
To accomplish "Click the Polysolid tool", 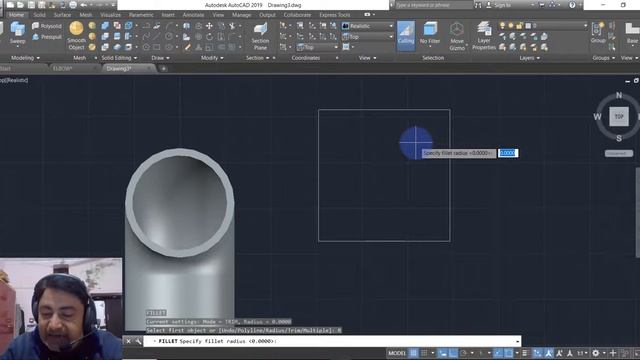I will pyautogui.click(x=47, y=26).
